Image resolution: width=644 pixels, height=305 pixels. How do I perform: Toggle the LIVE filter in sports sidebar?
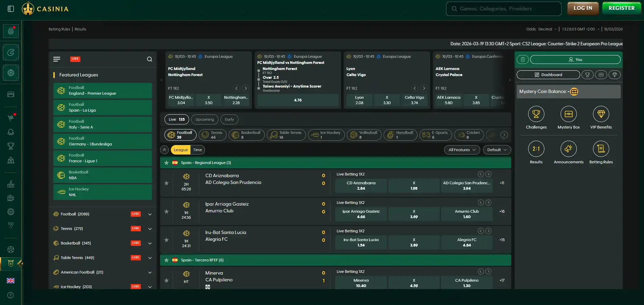pyautogui.click(x=75, y=59)
